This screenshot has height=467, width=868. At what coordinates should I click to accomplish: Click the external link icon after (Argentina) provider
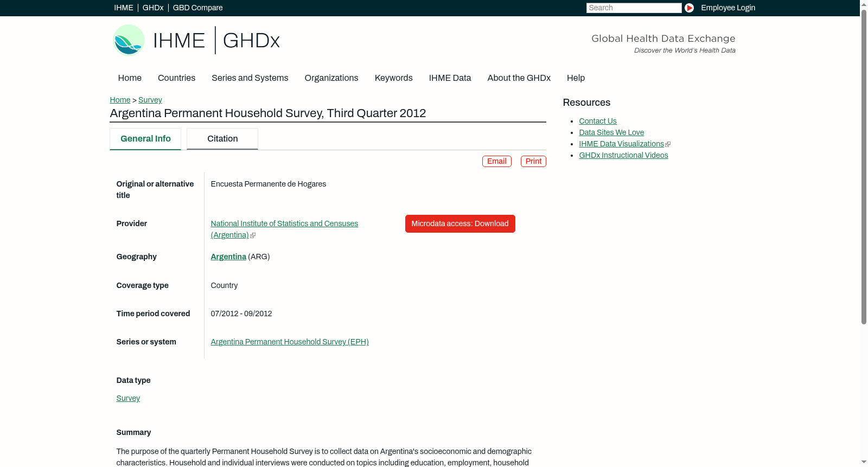coord(253,235)
